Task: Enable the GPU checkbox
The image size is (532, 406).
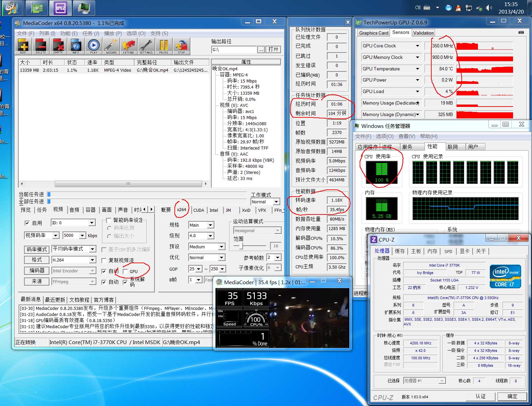Action: pos(125,271)
